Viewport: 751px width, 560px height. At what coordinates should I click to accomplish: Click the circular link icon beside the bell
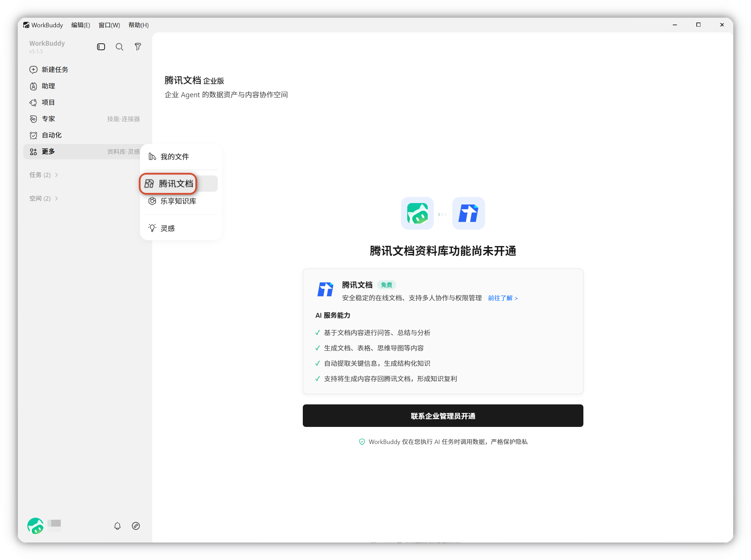136,526
